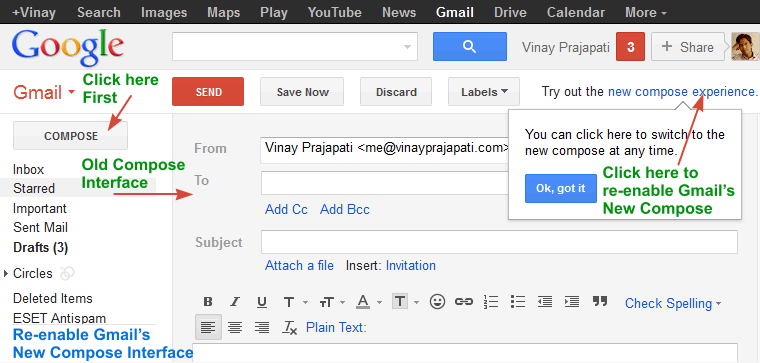Open the text highlight color picker
The height and width of the screenshot is (363, 760).
[406, 302]
